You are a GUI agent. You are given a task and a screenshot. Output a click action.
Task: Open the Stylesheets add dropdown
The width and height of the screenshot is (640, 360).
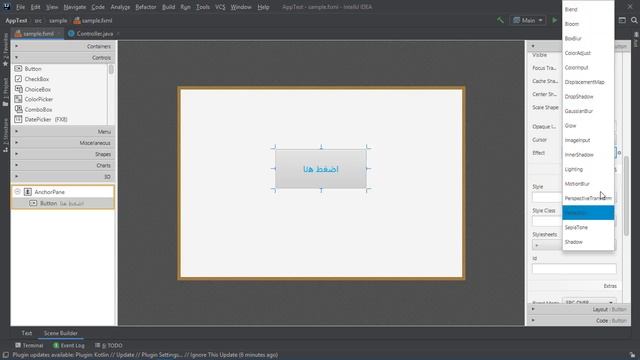547,245
